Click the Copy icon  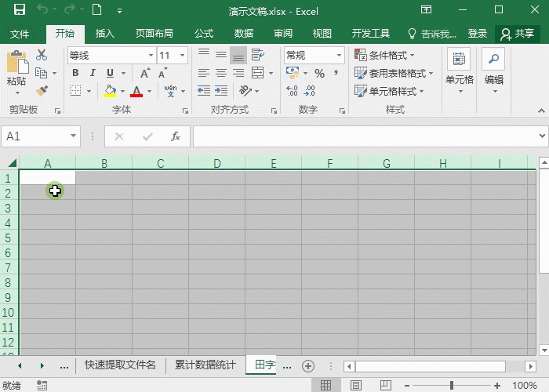(x=42, y=73)
